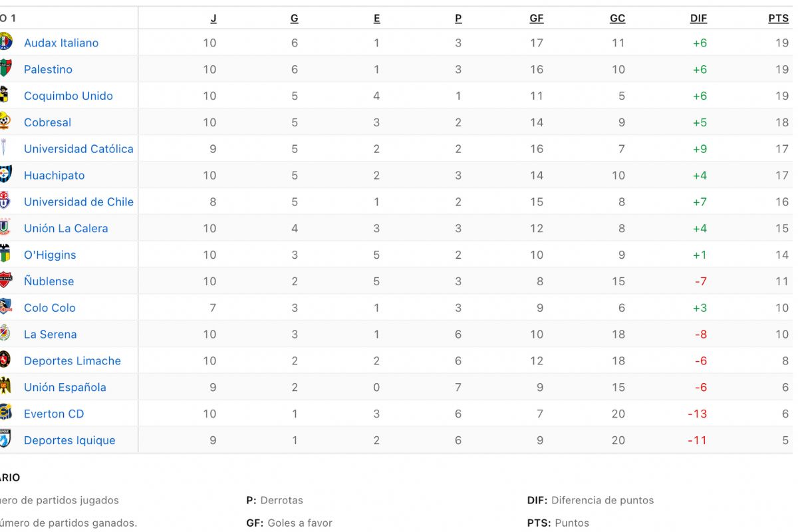The height and width of the screenshot is (532, 798).
Task: Open the La Serena team link
Action: 51,334
